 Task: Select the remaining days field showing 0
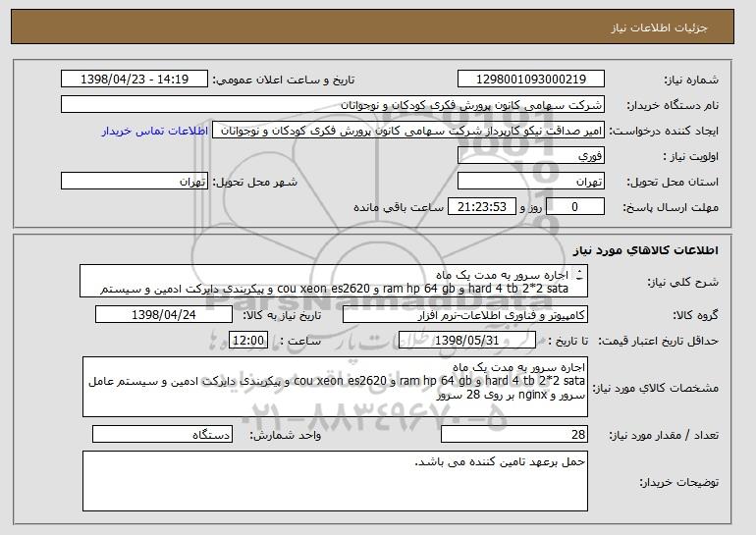coord(574,207)
